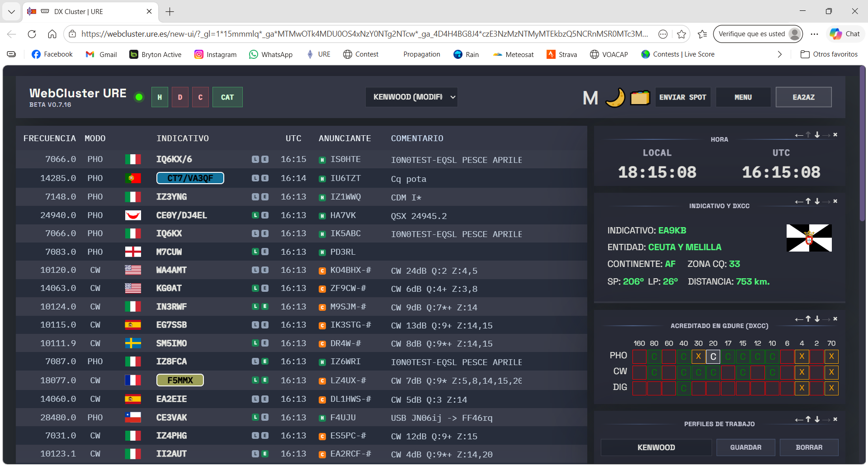Move the PERFILES DE TRABAJO panel left

[799, 420]
